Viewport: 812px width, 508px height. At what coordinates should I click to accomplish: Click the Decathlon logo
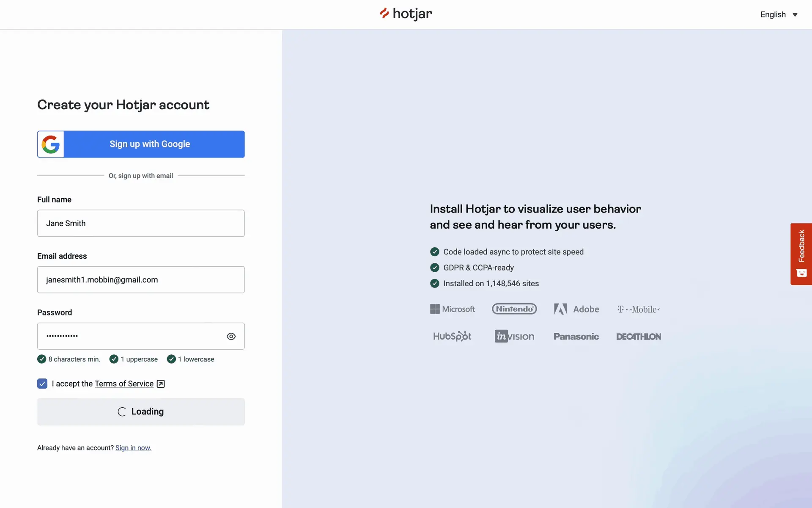point(638,337)
